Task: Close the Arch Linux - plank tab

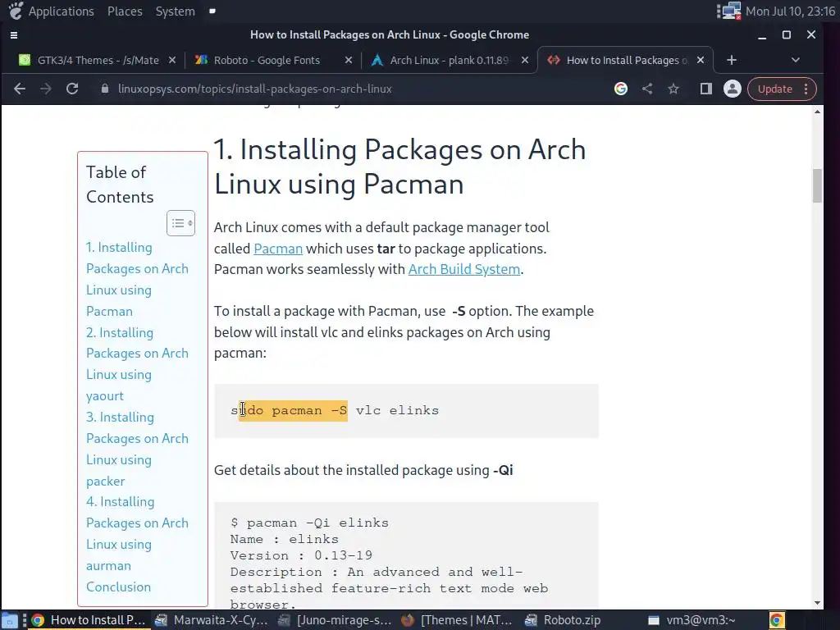Action: coord(525,60)
